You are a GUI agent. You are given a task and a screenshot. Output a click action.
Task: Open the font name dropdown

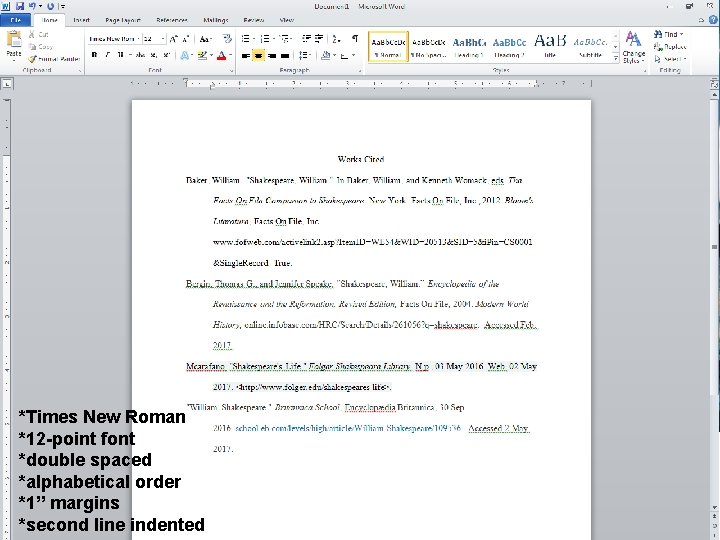138,39
